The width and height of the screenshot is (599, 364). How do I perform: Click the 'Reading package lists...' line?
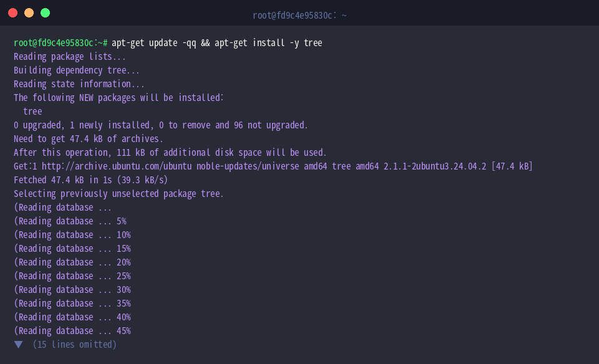click(69, 57)
